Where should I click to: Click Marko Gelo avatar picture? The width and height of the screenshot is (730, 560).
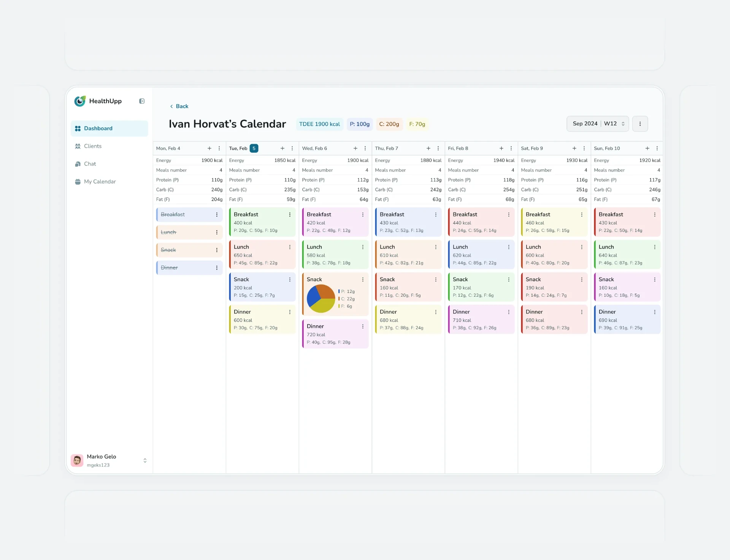click(77, 460)
